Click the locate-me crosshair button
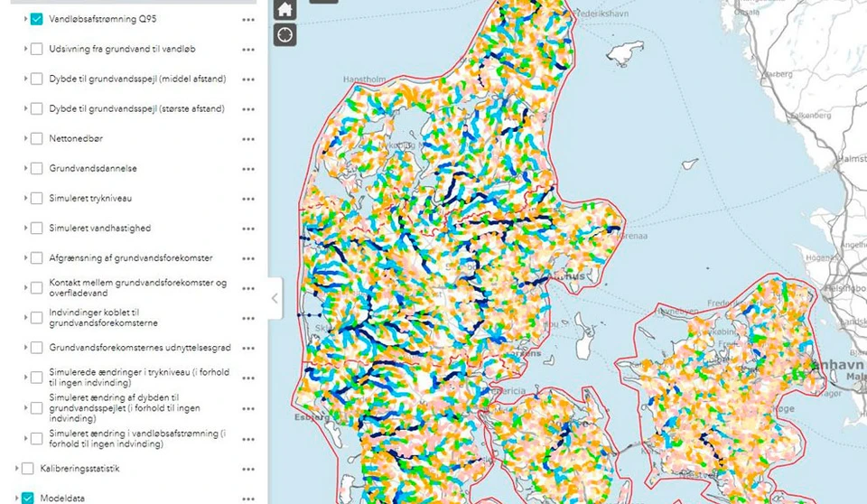This screenshot has width=867, height=504. [x=284, y=35]
